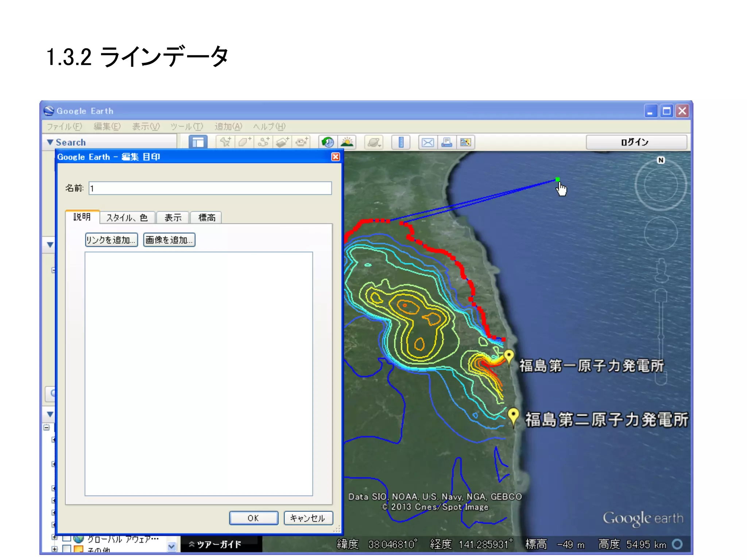Collapse the Layers panel triangle
The height and width of the screenshot is (560, 747).
coord(50,414)
